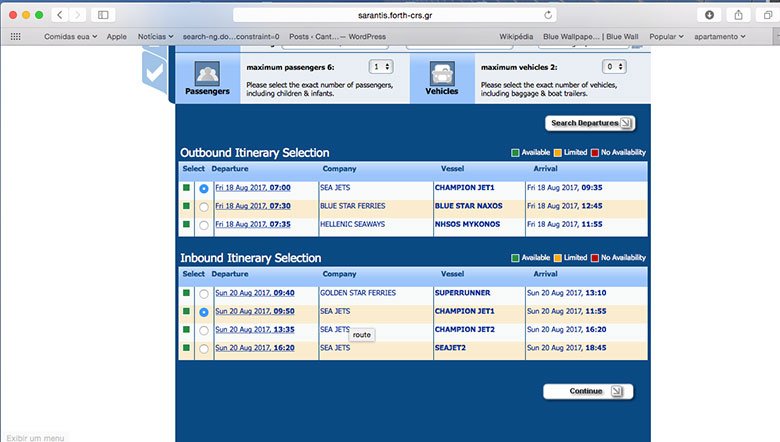780x442 pixels.
Task: Open search-ng.do bookmark
Action: (231, 36)
